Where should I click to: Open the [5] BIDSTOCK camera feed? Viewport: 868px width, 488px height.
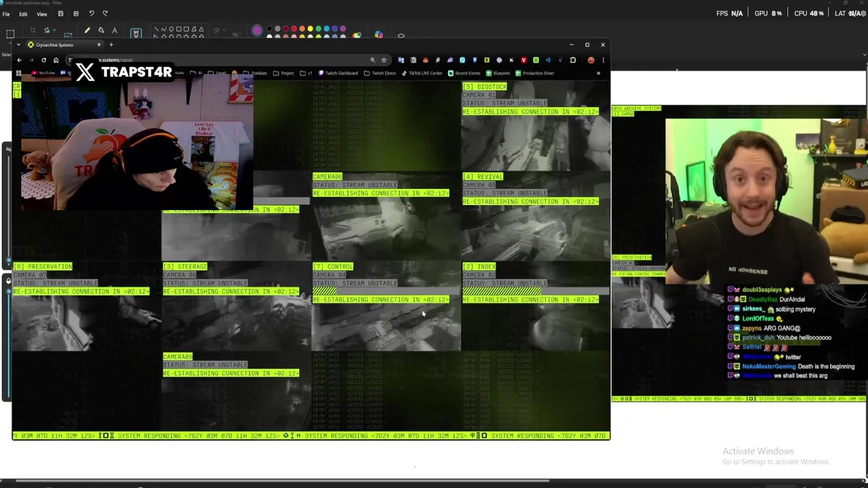pyautogui.click(x=536, y=127)
